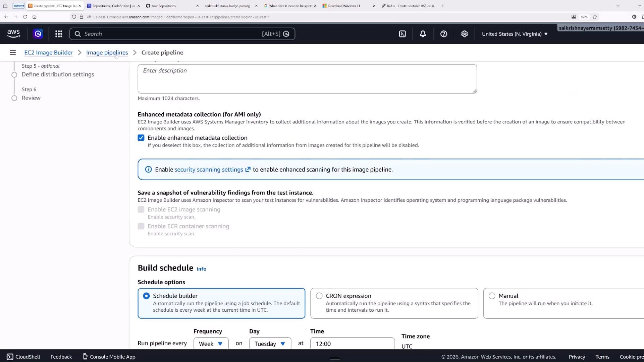
Task: Open the notifications bell
Action: (x=423, y=34)
